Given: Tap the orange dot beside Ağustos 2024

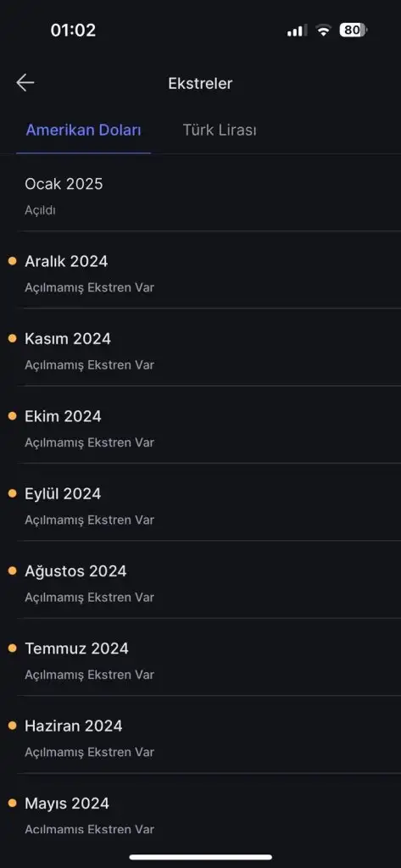Looking at the screenshot, I should (12, 570).
